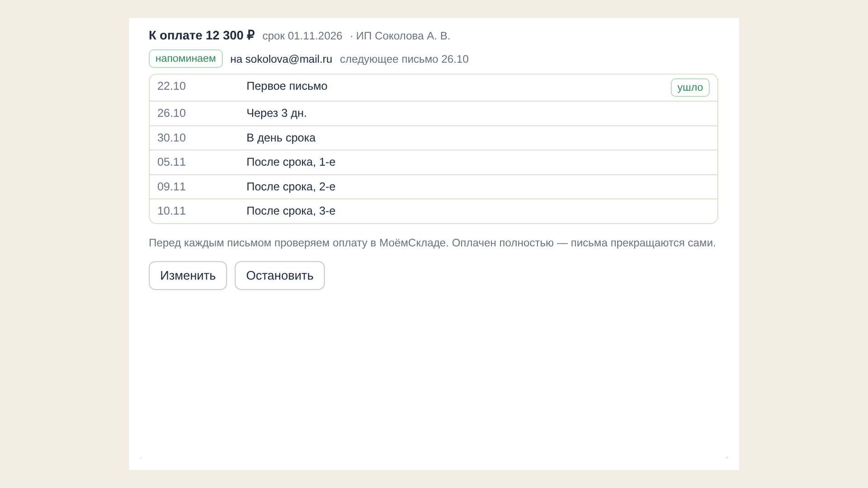This screenshot has height=488, width=868.
Task: Click the 30.10 date cell
Action: tap(171, 138)
